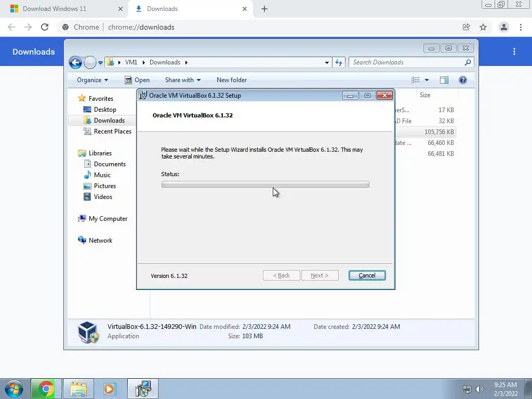
Task: Open the Organize menu
Action: point(92,80)
